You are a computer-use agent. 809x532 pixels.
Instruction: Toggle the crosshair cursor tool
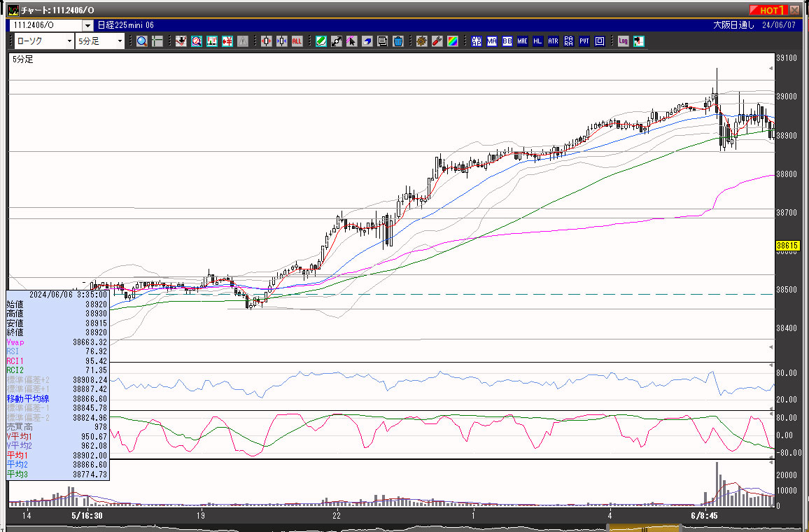(157, 41)
